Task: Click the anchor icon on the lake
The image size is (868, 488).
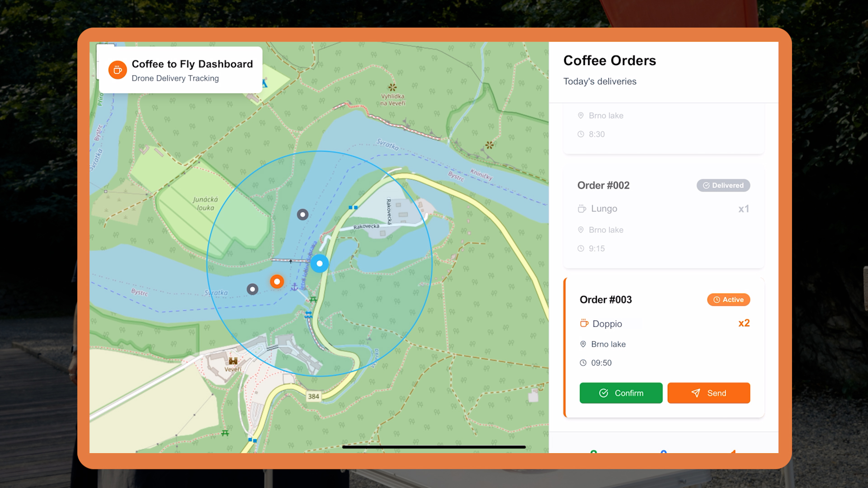Action: pyautogui.click(x=294, y=287)
